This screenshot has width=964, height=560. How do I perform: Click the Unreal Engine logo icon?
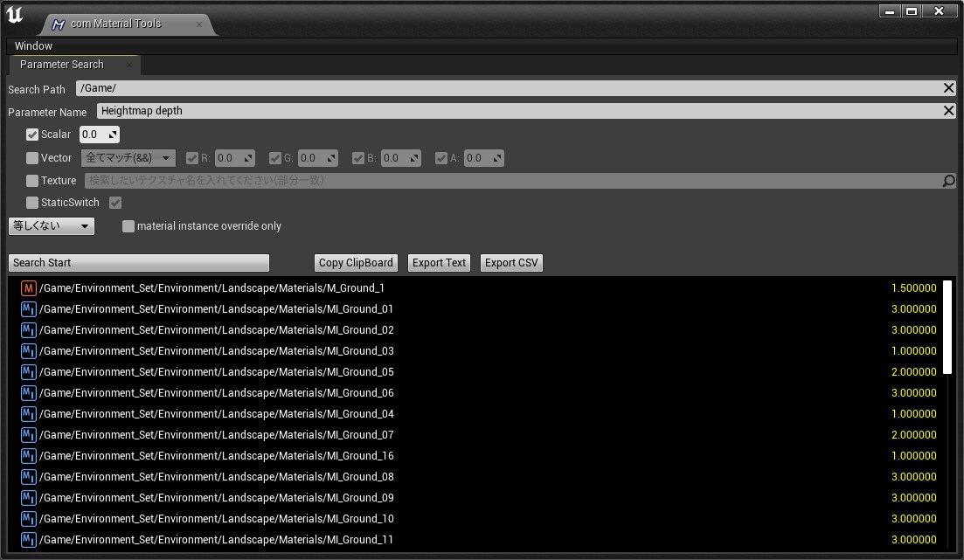coord(15,16)
